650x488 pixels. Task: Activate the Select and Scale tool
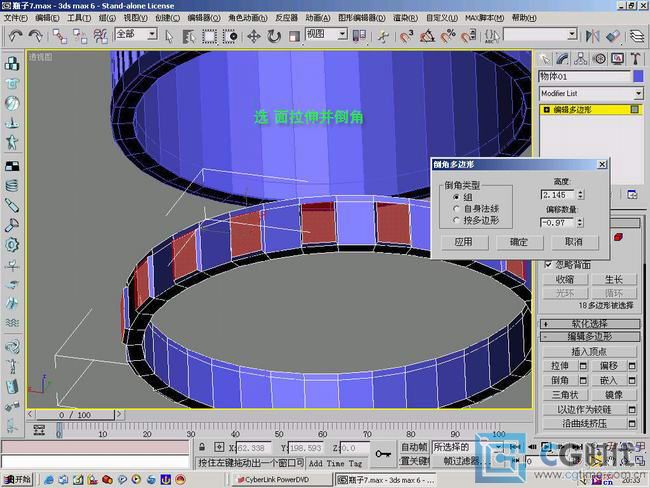[294, 36]
